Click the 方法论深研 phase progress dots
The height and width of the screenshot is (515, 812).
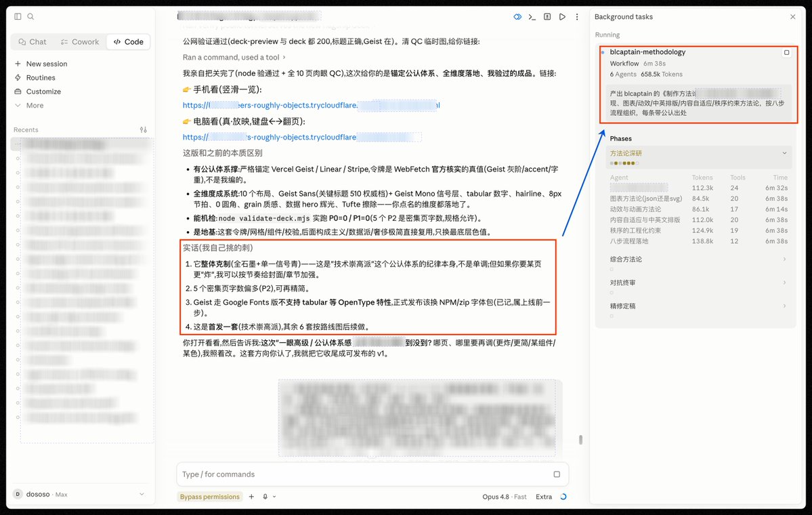coord(624,163)
